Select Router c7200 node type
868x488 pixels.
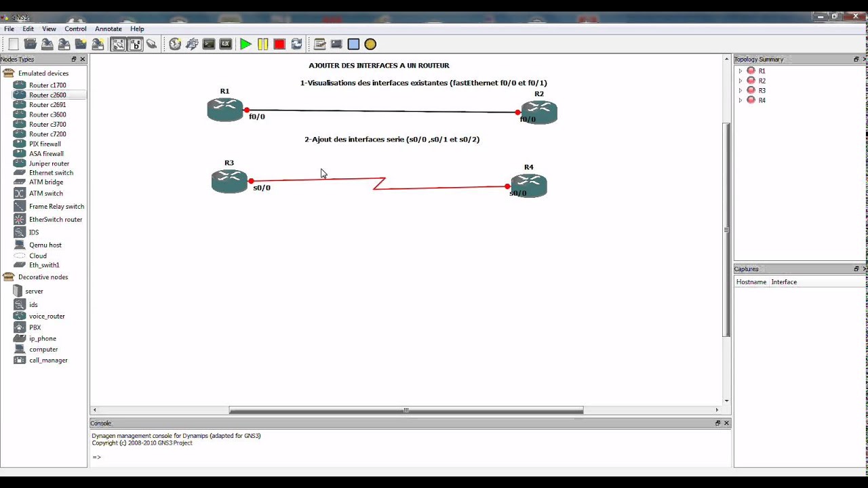coord(47,134)
